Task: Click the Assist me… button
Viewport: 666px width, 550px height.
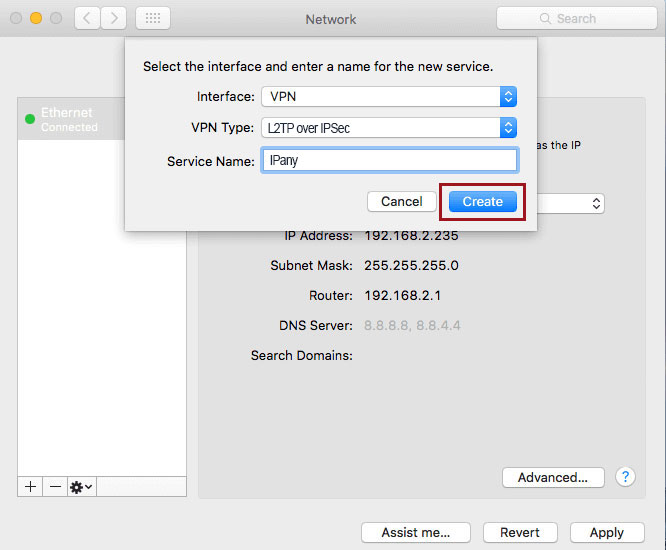Action: coord(415,532)
